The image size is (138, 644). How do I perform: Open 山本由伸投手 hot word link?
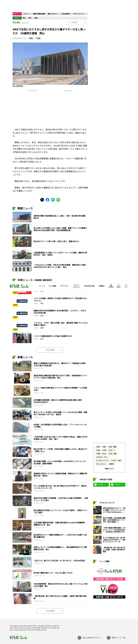pyautogui.click(x=66, y=14)
